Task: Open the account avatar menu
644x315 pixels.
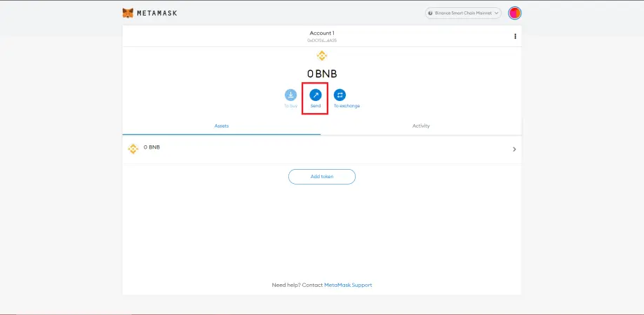Action: (x=515, y=13)
